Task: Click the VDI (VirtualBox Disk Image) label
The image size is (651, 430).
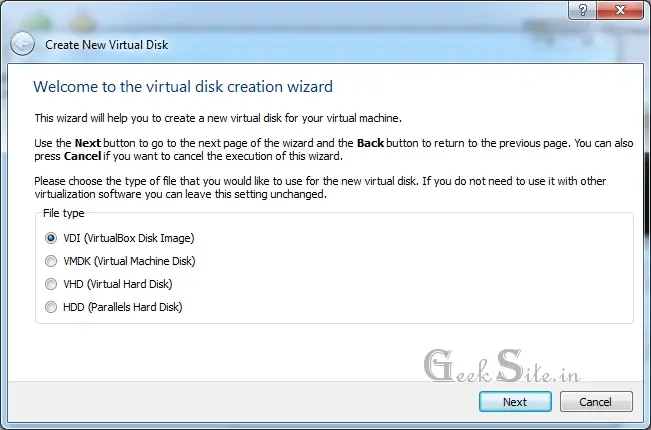Action: (x=129, y=238)
